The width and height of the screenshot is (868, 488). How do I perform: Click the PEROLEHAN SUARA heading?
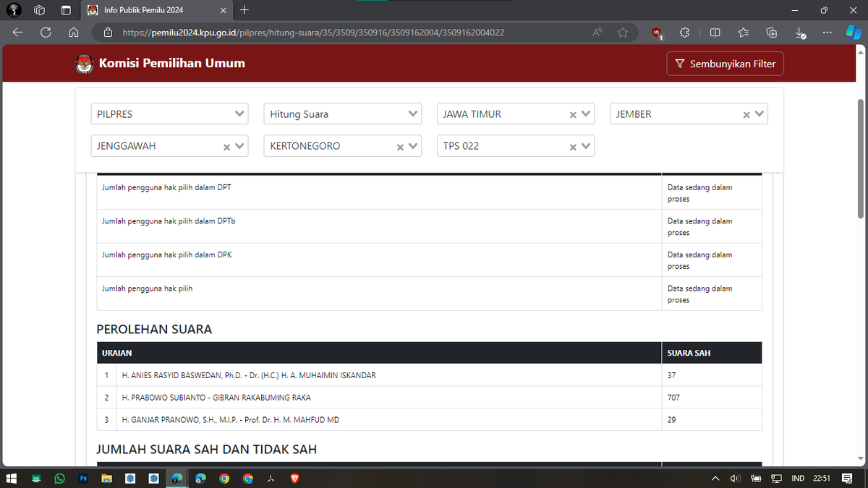[x=154, y=329]
